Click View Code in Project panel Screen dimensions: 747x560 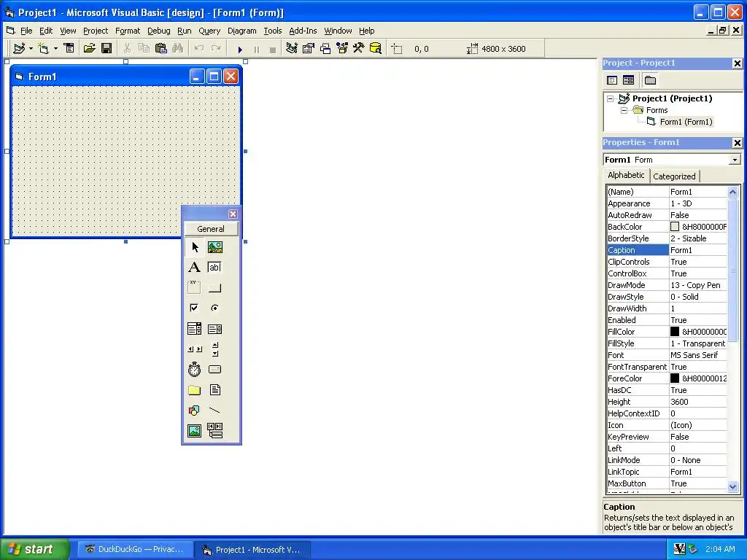click(612, 80)
